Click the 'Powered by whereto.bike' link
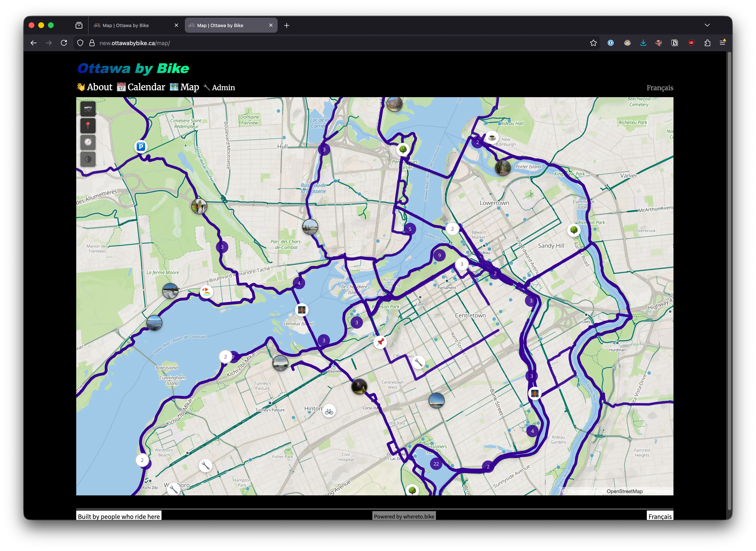The image size is (756, 551). (x=404, y=516)
